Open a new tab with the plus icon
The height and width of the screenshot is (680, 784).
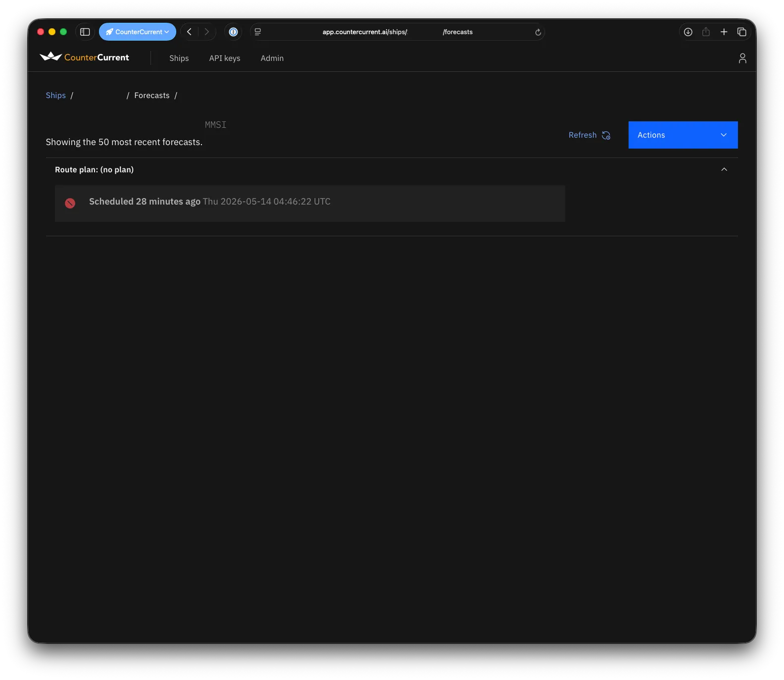[724, 32]
